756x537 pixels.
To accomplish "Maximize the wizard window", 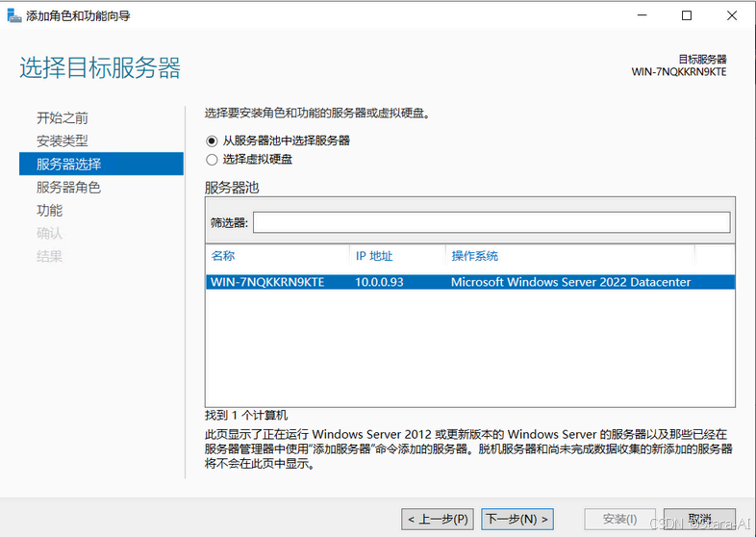I will tap(687, 15).
